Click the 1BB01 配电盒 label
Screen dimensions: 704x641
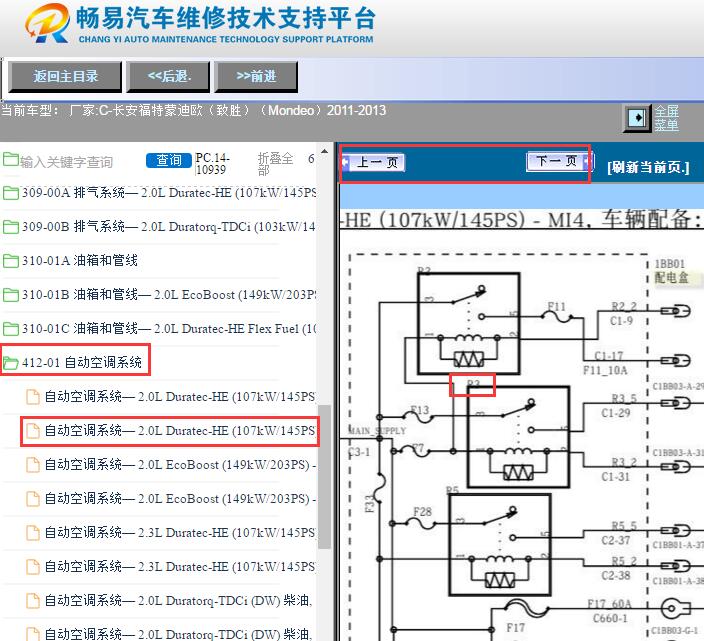coord(671,271)
